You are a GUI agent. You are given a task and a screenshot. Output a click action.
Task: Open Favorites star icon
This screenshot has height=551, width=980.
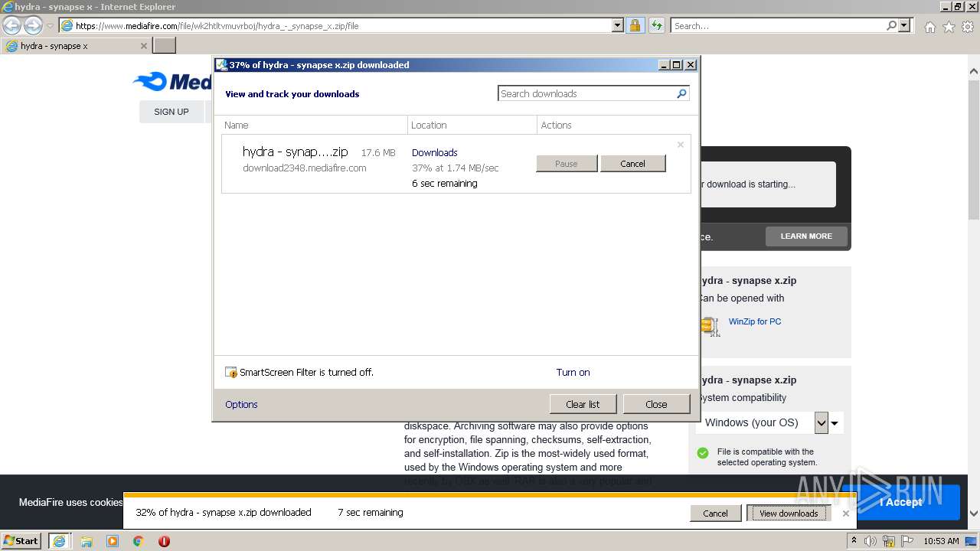pyautogui.click(x=949, y=27)
